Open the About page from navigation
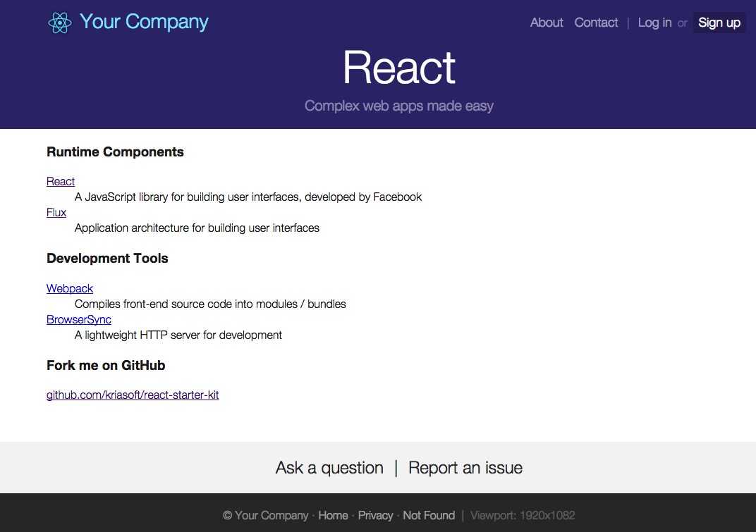This screenshot has height=532, width=756. point(547,23)
